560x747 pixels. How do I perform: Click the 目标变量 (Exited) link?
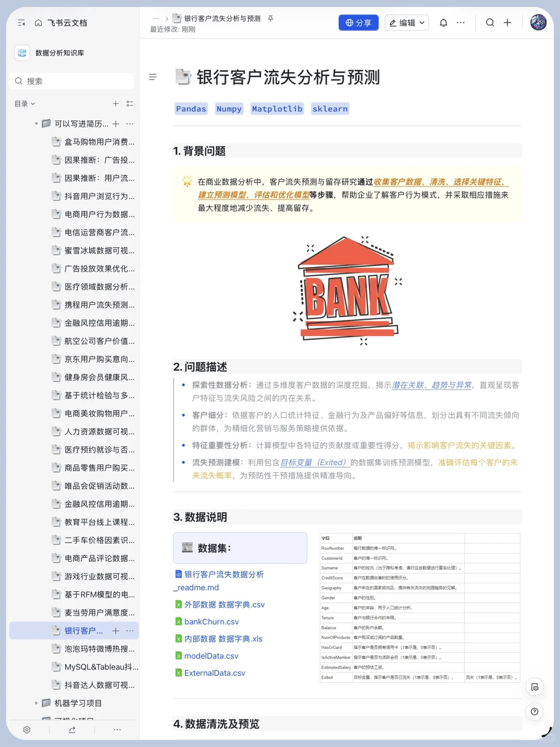pyautogui.click(x=315, y=462)
